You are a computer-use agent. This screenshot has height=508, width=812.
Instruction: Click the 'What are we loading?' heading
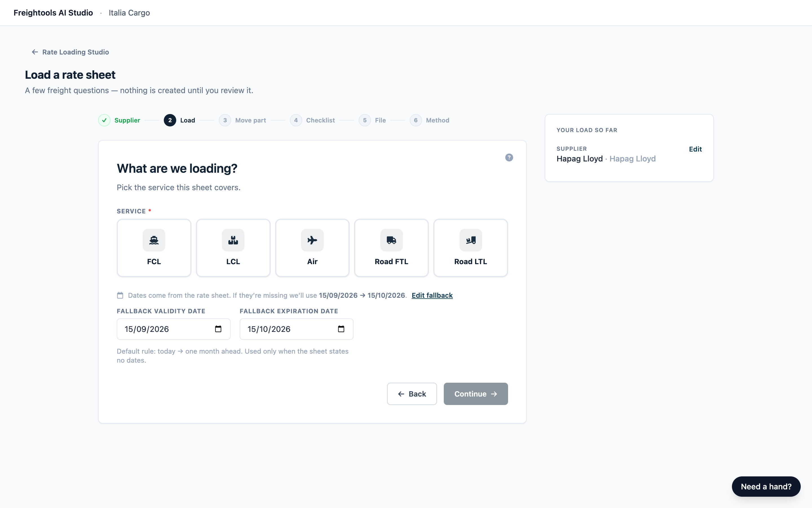pyautogui.click(x=177, y=168)
